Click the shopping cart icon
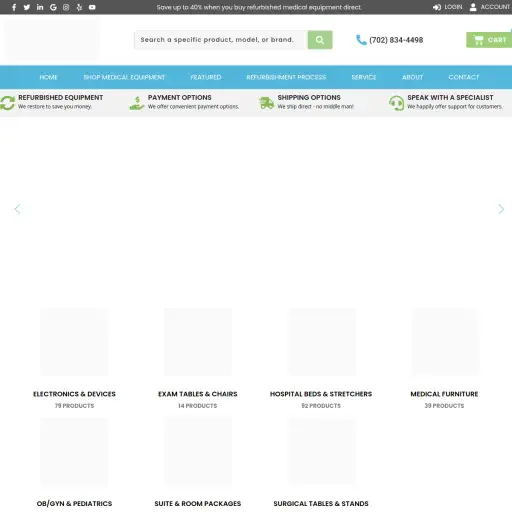512x512 pixels. tap(478, 40)
